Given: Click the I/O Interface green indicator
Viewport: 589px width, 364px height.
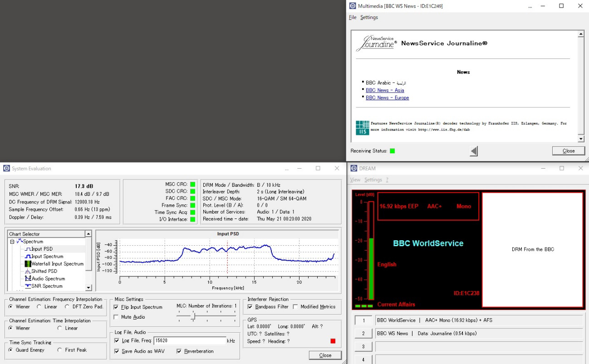Looking at the screenshot, I should [193, 219].
